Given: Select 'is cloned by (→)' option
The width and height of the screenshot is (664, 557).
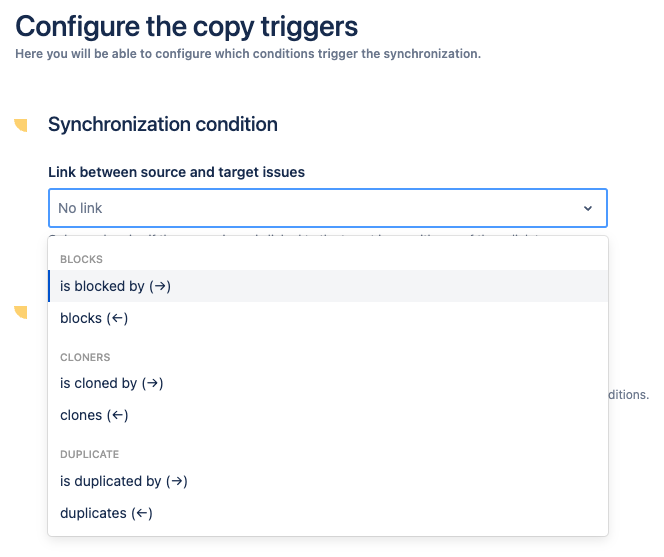Looking at the screenshot, I should (111, 383).
